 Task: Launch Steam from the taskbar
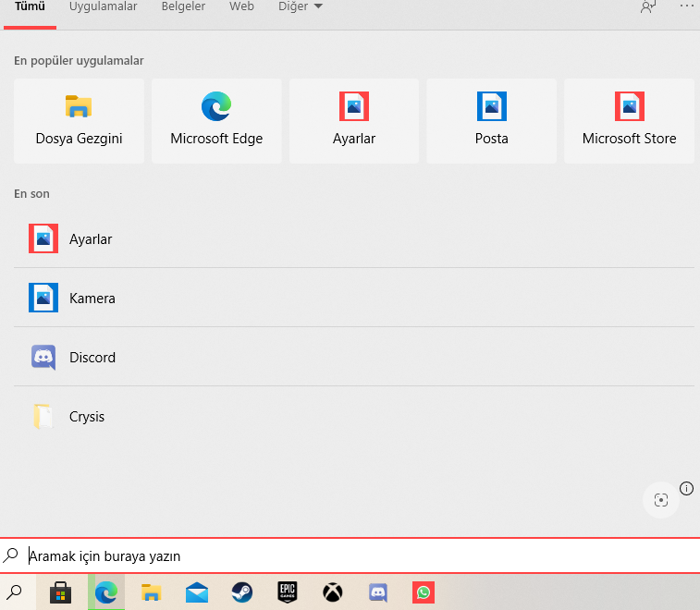coord(242,592)
